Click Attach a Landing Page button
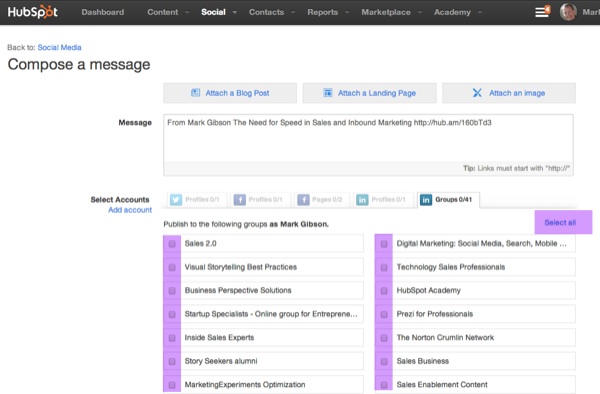This screenshot has width=600, height=394. coord(370,93)
